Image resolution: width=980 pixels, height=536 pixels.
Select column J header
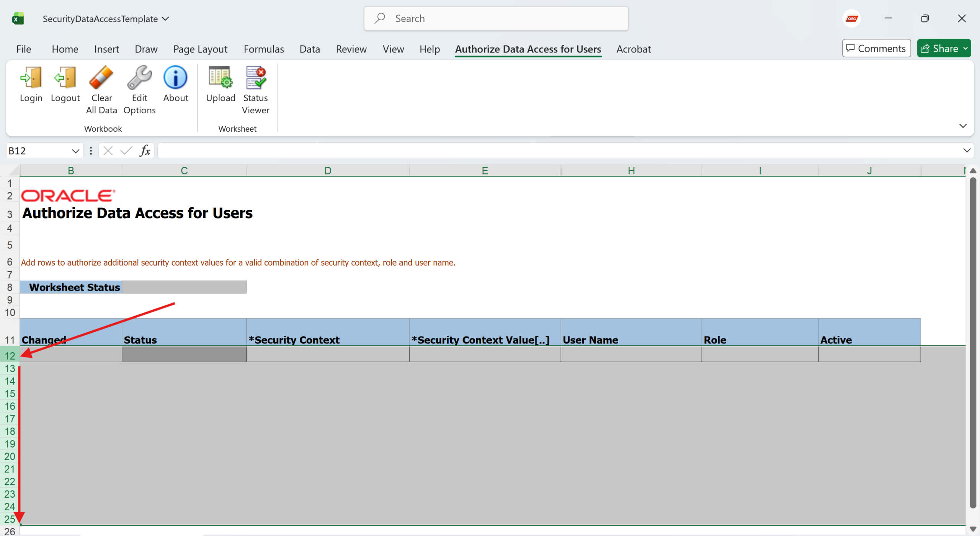click(869, 170)
